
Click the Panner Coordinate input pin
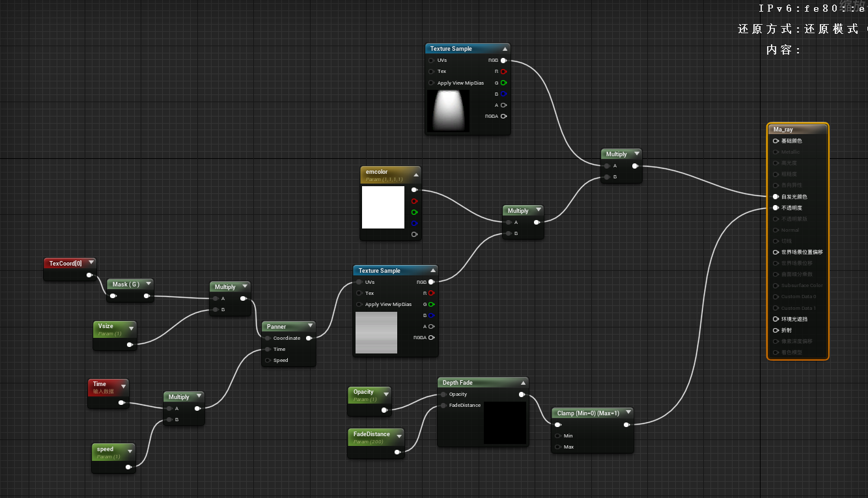click(268, 338)
